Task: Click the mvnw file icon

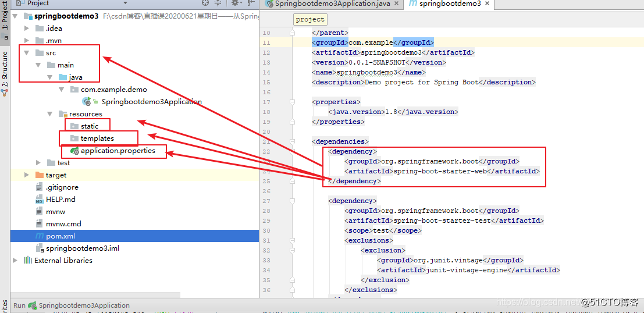Action: point(40,212)
